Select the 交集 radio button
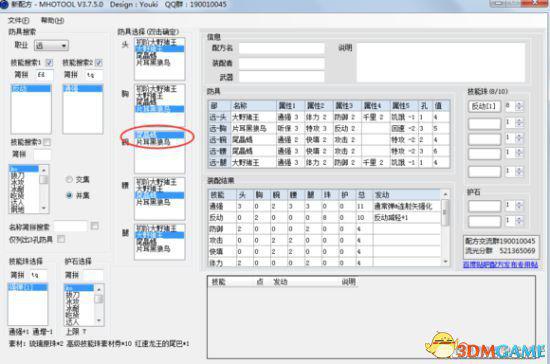 click(69, 180)
